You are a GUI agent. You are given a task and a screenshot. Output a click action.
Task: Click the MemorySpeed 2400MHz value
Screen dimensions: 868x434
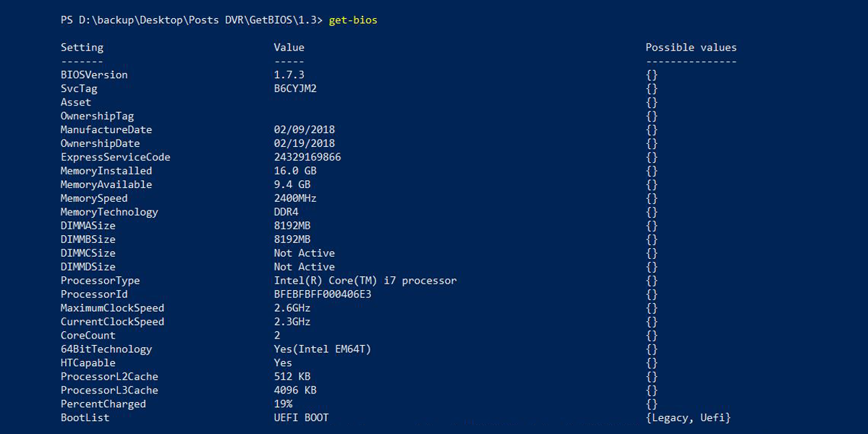tap(295, 198)
